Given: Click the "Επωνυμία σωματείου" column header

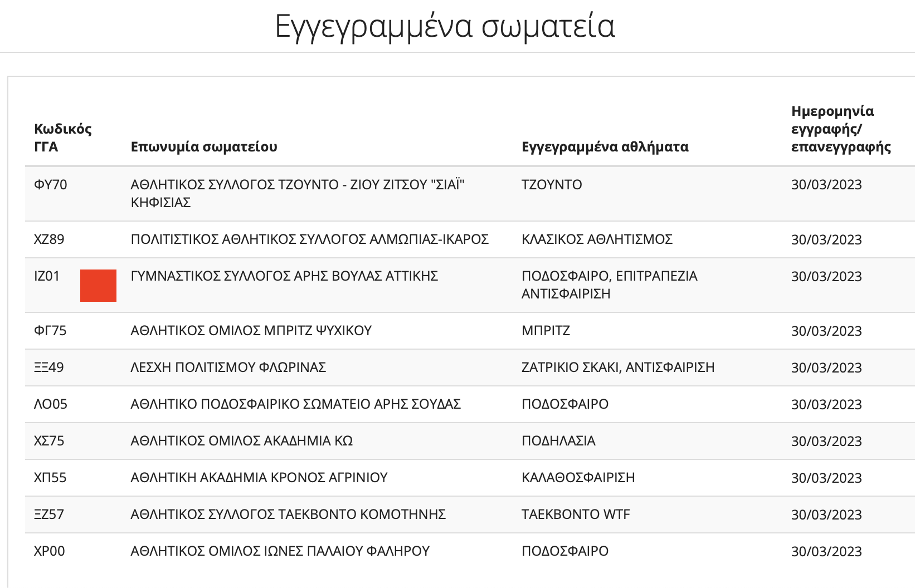Looking at the screenshot, I should 204,146.
